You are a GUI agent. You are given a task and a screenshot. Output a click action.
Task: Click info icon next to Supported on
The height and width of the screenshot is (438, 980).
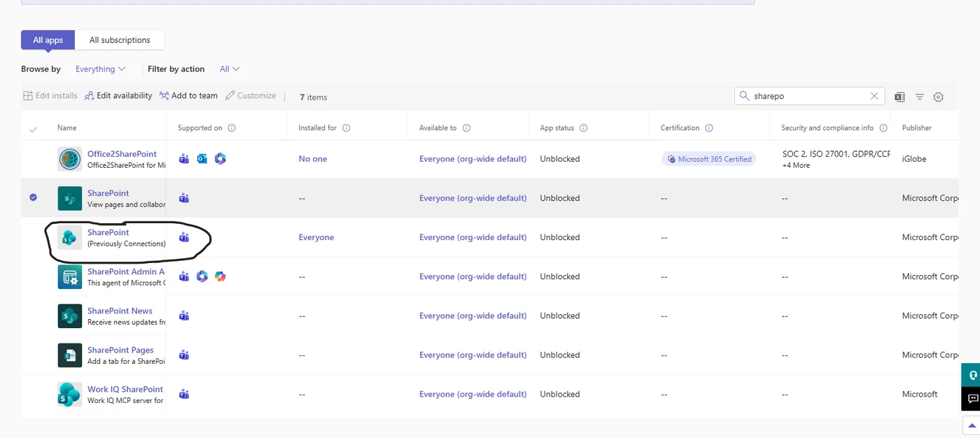tap(232, 128)
